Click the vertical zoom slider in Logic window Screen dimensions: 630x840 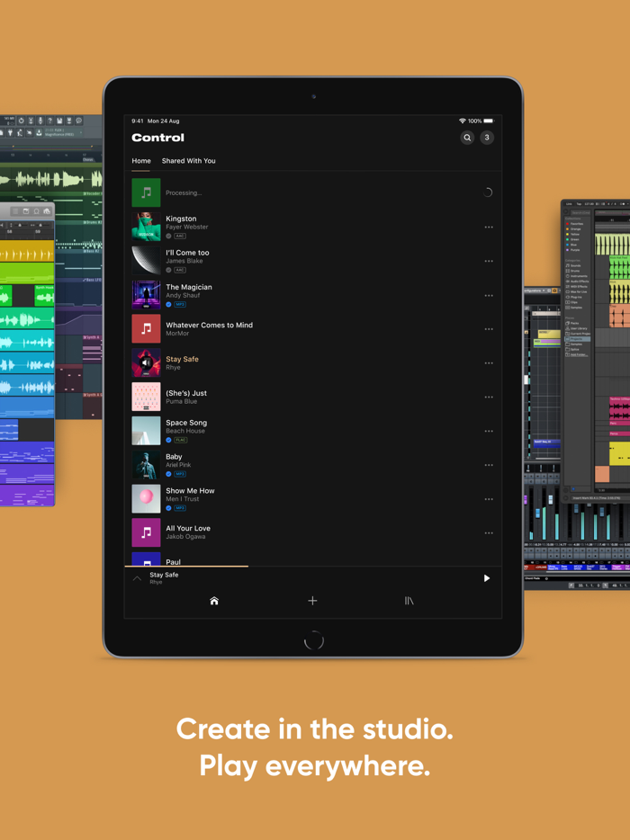pyautogui.click(x=21, y=225)
